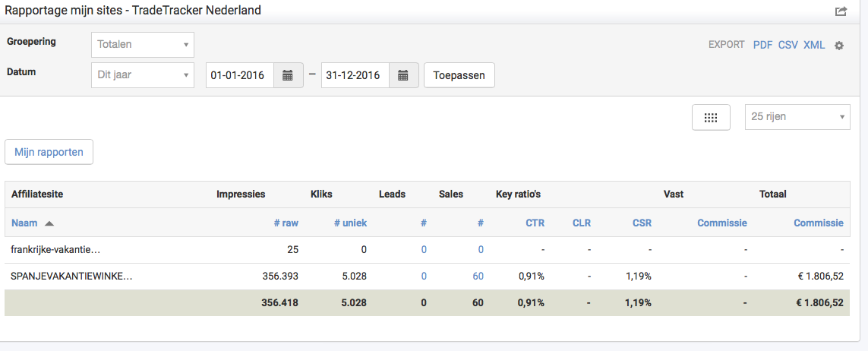Click impressions value 25 for frankrijke-vakantie

[293, 250]
